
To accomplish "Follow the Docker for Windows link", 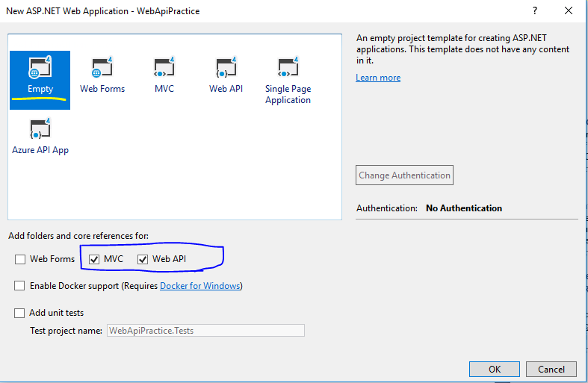I will pyautogui.click(x=200, y=286).
